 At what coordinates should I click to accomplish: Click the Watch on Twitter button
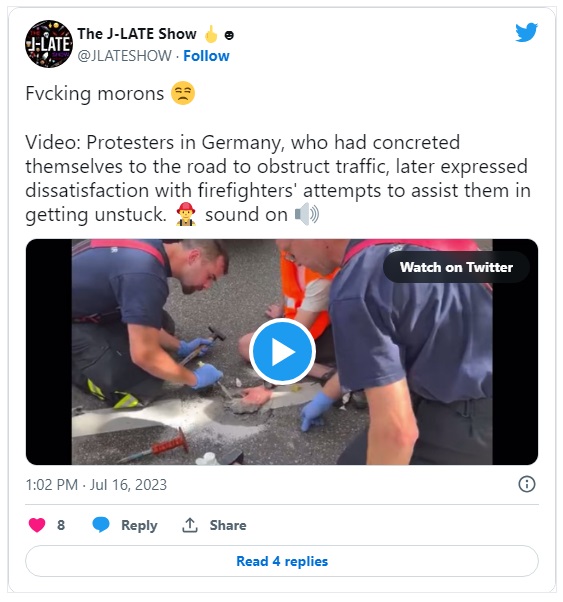click(x=456, y=267)
